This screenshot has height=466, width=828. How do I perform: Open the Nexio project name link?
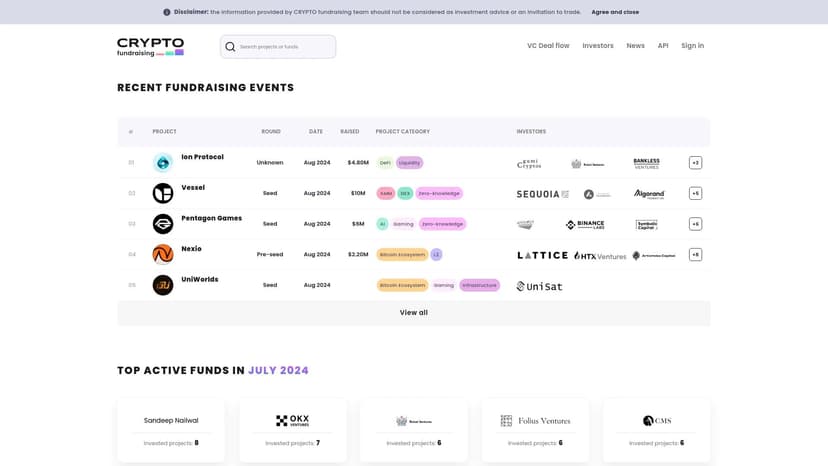(191, 249)
